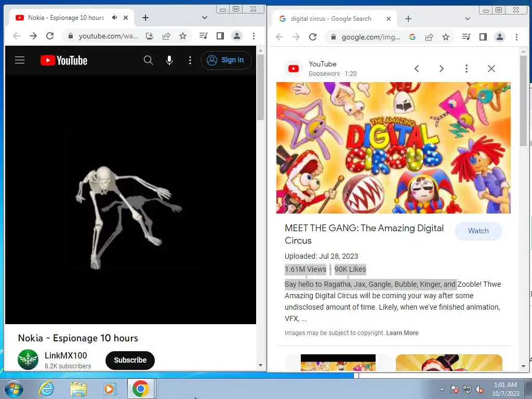The width and height of the screenshot is (532, 399).
Task: Open MEET THE GANG video title link
Action: tap(364, 234)
